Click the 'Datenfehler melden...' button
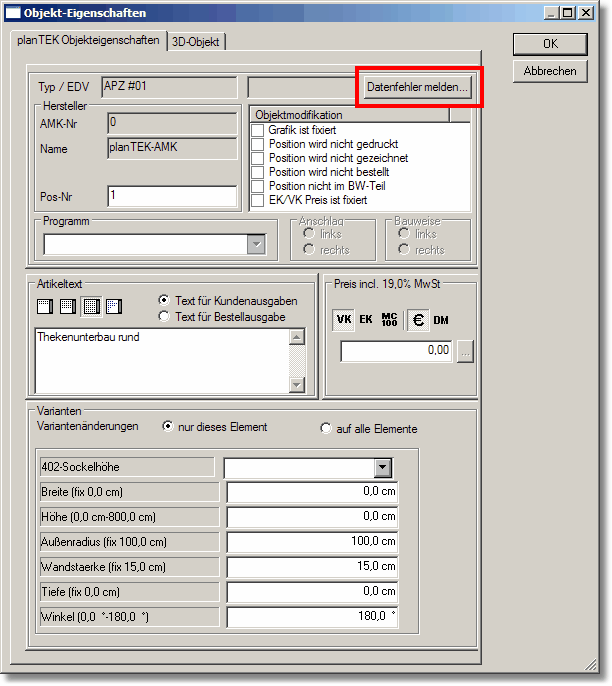 point(417,87)
